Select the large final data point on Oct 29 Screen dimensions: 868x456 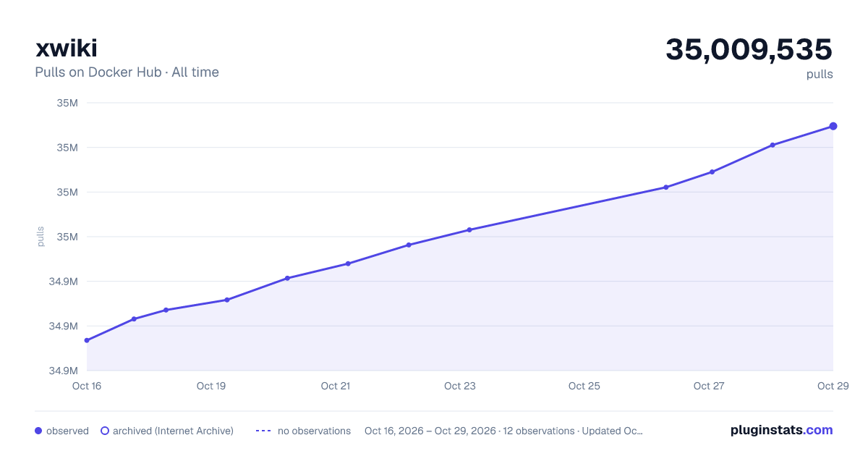point(833,126)
